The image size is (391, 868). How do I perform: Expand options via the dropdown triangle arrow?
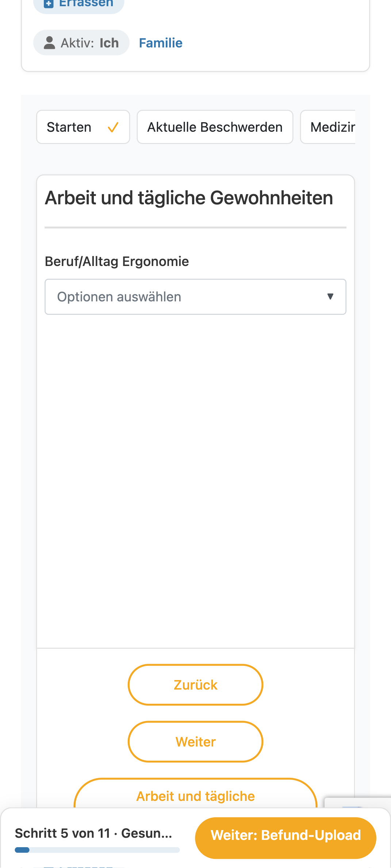[330, 297]
